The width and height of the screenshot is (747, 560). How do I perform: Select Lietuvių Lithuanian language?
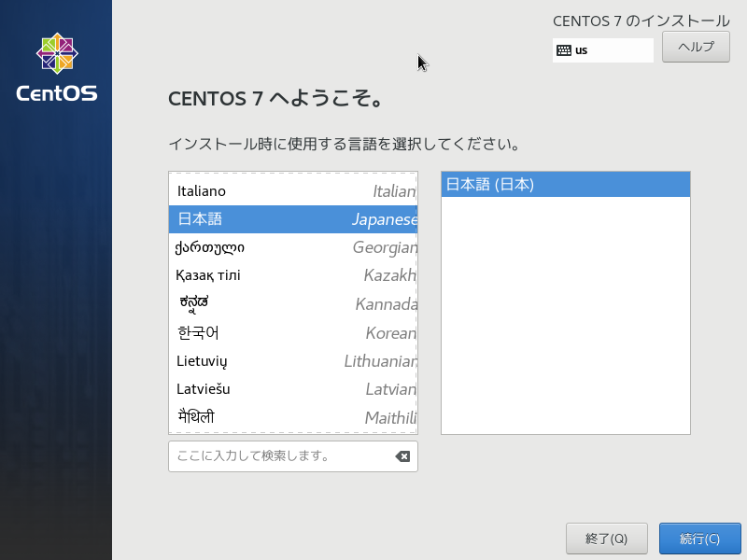tap(292, 361)
